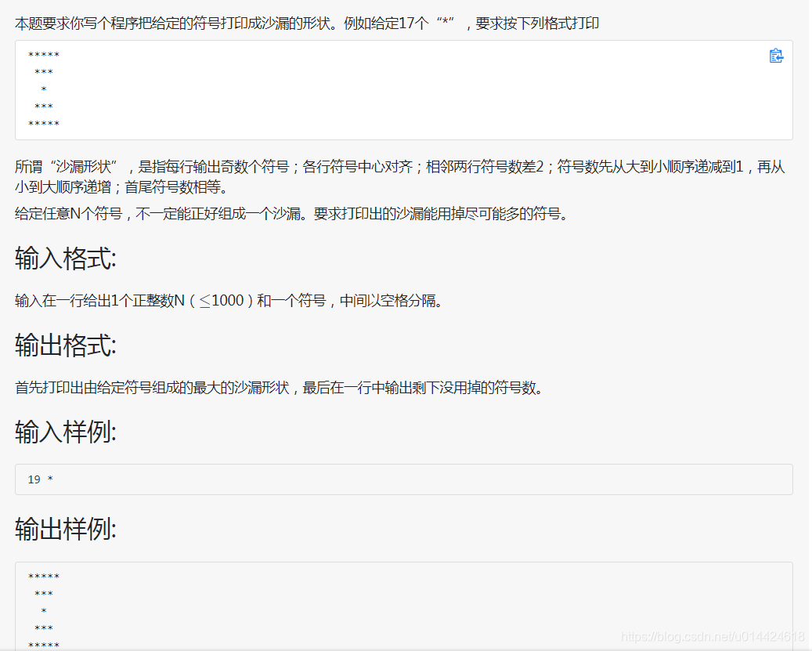Viewport: 812px width, 651px height.
Task: Click the line starting "首先打印出由给定符号"
Action: 279,388
